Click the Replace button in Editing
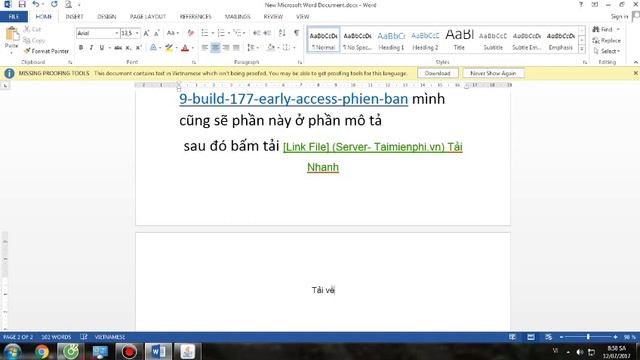This screenshot has height=360, width=640. (607, 40)
